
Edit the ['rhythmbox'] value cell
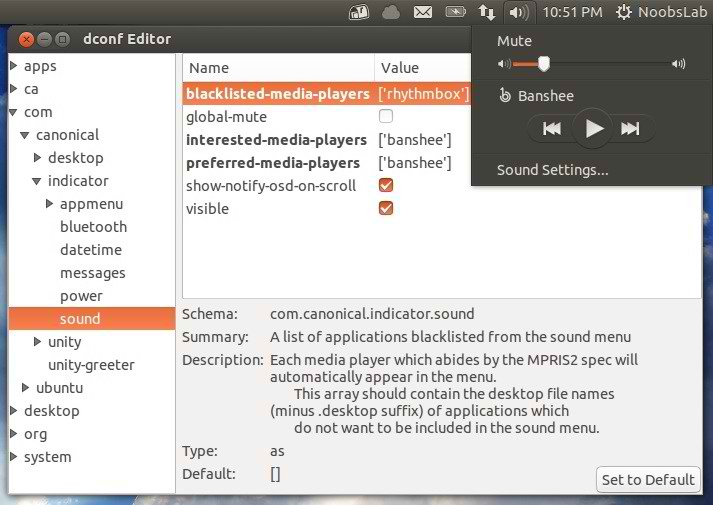[x=423, y=94]
